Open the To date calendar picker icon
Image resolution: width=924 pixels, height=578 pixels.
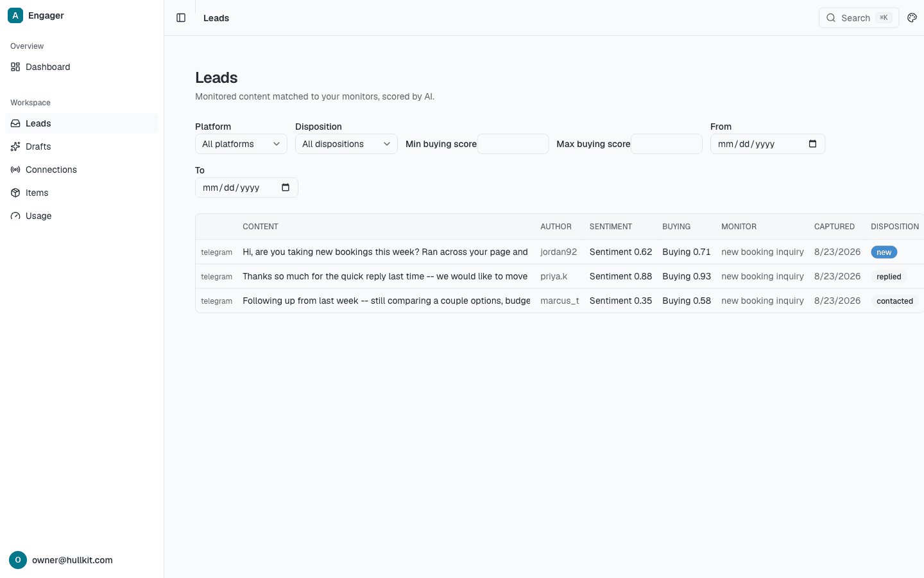pos(286,188)
